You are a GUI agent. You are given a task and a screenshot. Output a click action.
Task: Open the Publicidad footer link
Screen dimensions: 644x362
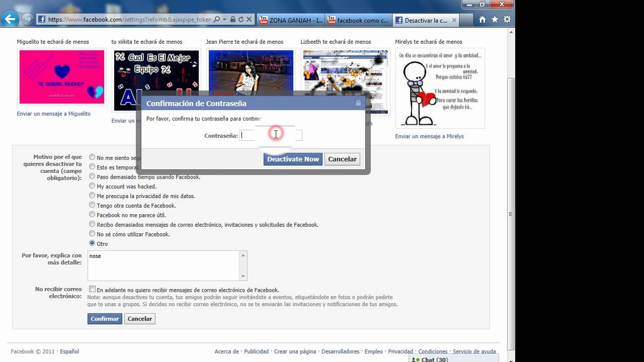(256, 351)
